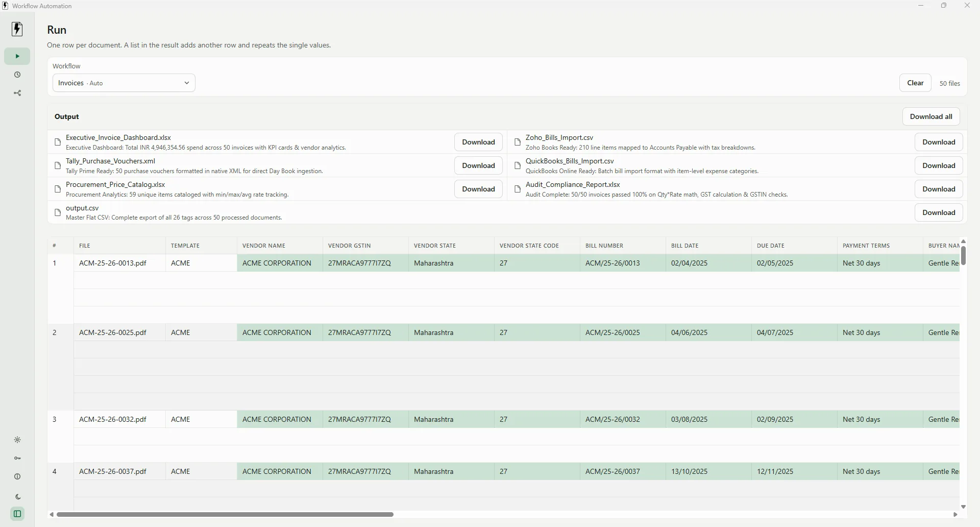The image size is (980, 527).
Task: Click the file icon beside Executive_Invoice_Dashboard.xlsx
Action: click(58, 142)
